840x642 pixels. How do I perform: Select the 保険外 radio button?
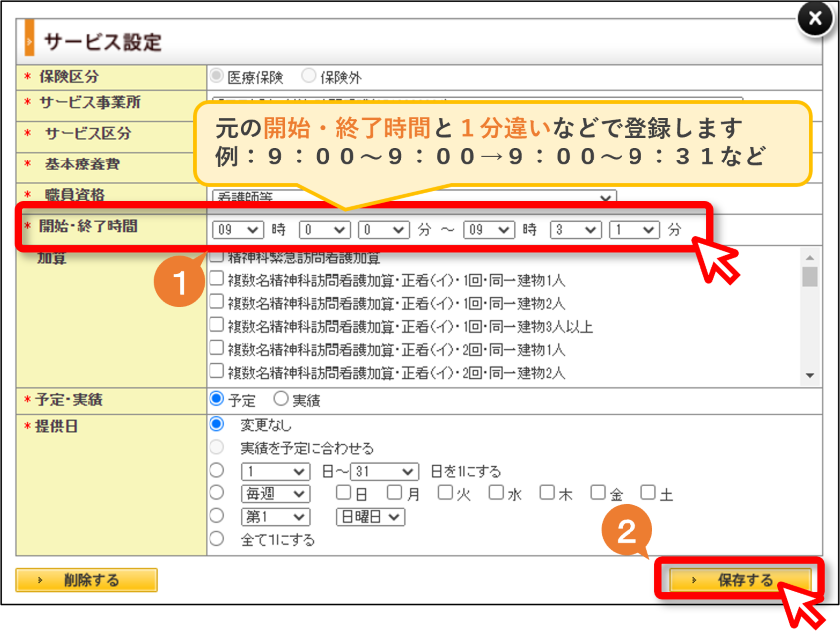point(308,76)
